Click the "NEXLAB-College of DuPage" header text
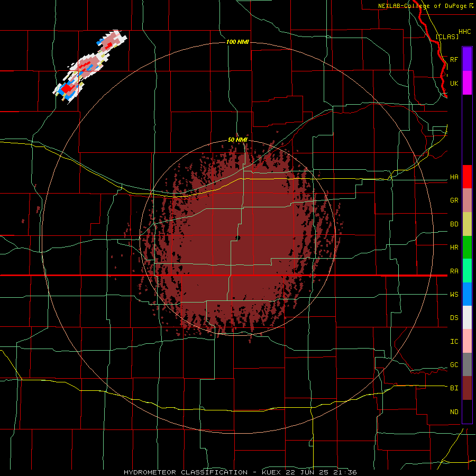This screenshot has width=476, height=476. click(x=422, y=6)
